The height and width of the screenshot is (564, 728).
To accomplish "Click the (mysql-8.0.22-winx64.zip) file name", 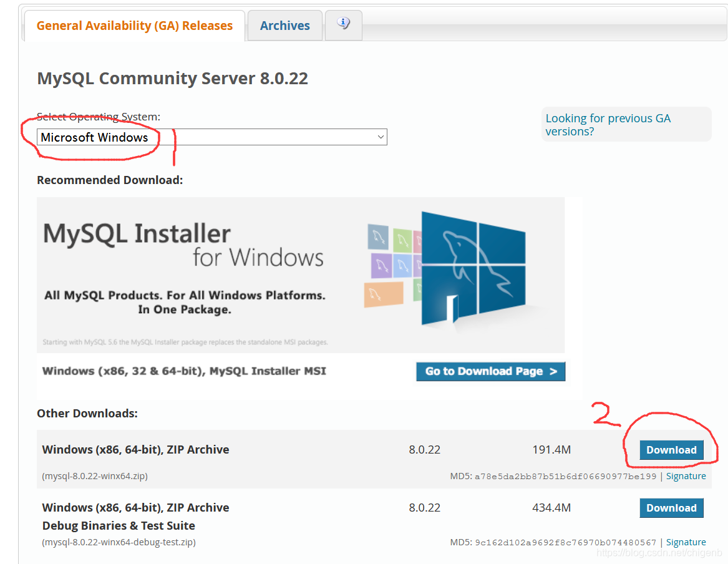I will coord(95,476).
